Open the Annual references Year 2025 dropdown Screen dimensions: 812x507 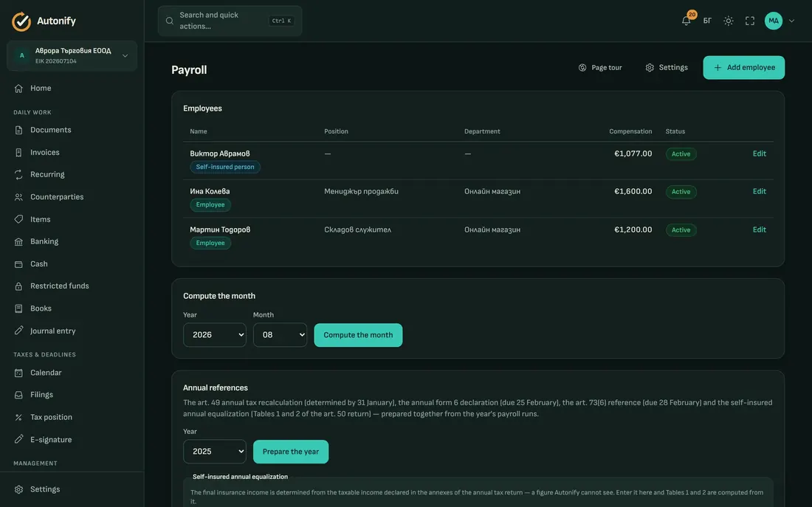pos(214,452)
